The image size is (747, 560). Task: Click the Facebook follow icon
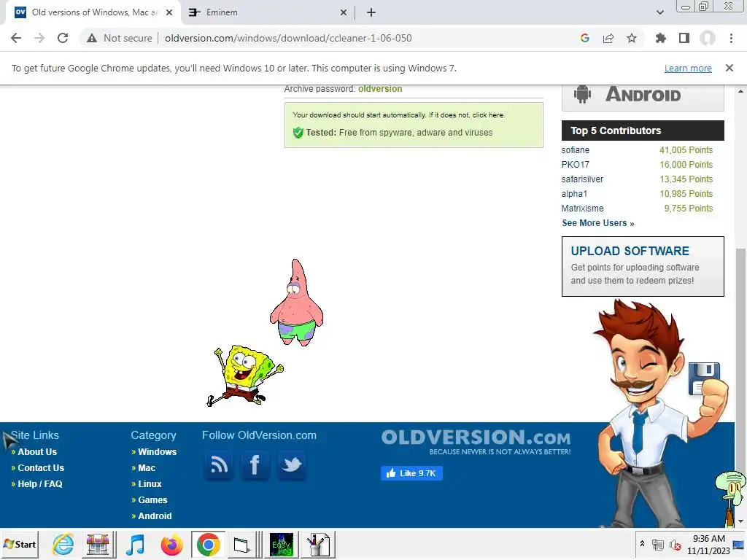[255, 464]
